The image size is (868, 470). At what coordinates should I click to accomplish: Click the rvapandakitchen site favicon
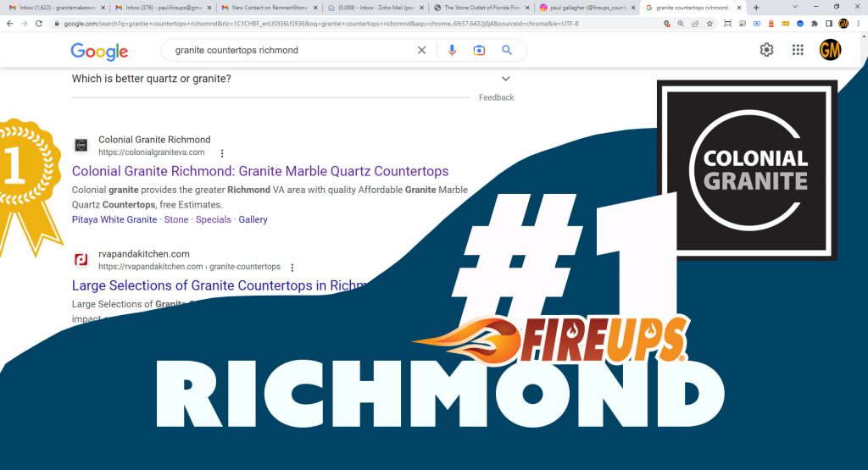(x=81, y=260)
